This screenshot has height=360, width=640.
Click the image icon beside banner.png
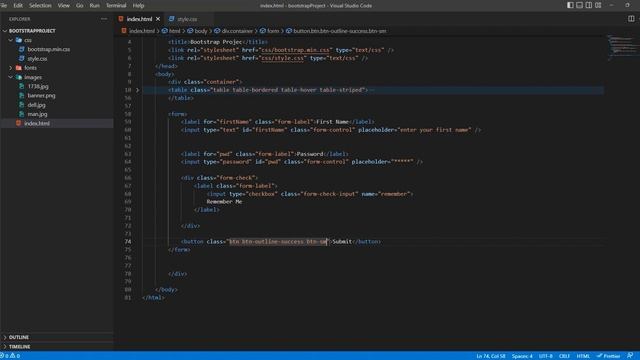22,96
